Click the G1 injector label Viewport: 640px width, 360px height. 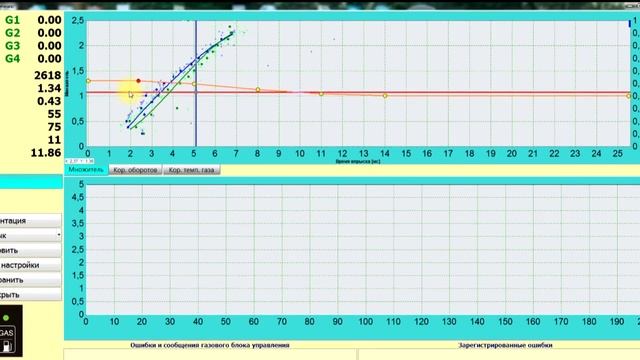coord(12,20)
